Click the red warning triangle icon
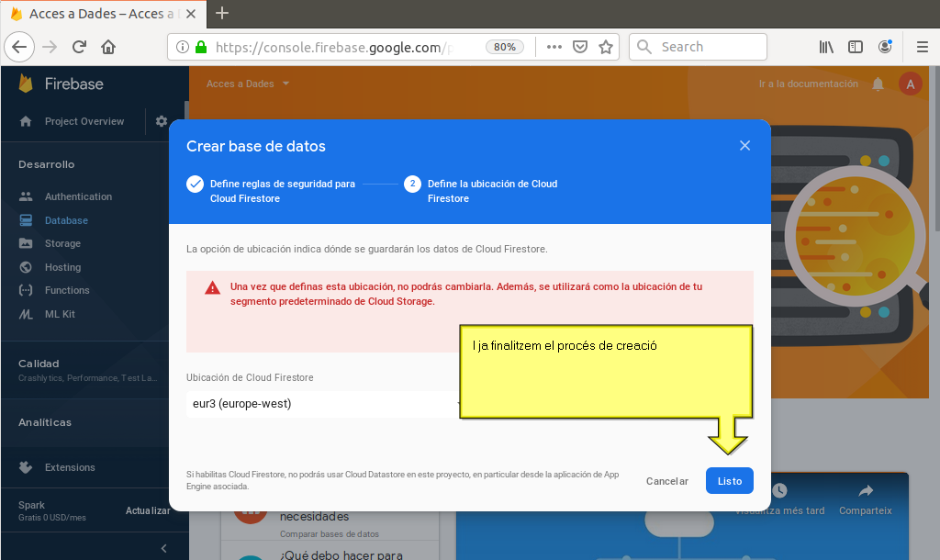The height and width of the screenshot is (560, 940). 212,287
